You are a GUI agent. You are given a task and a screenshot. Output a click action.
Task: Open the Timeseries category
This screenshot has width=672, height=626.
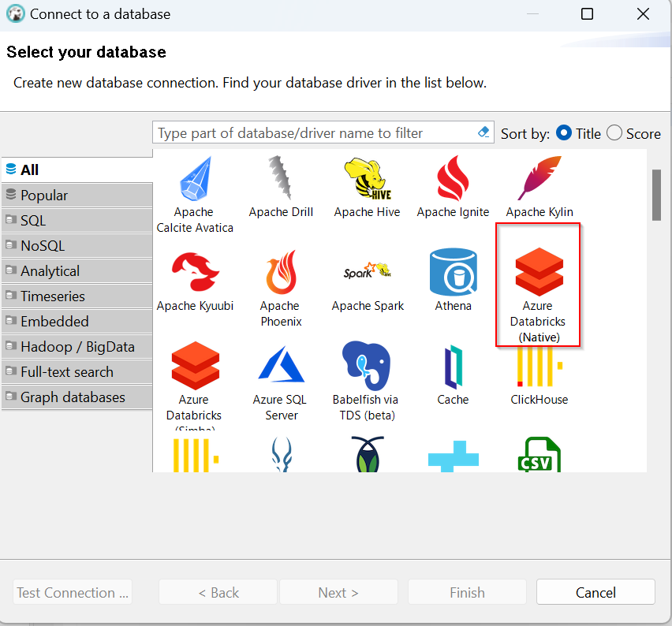[77, 296]
